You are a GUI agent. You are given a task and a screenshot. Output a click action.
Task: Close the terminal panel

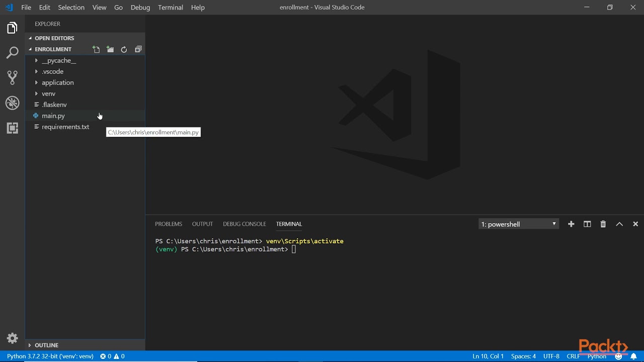coord(635,224)
